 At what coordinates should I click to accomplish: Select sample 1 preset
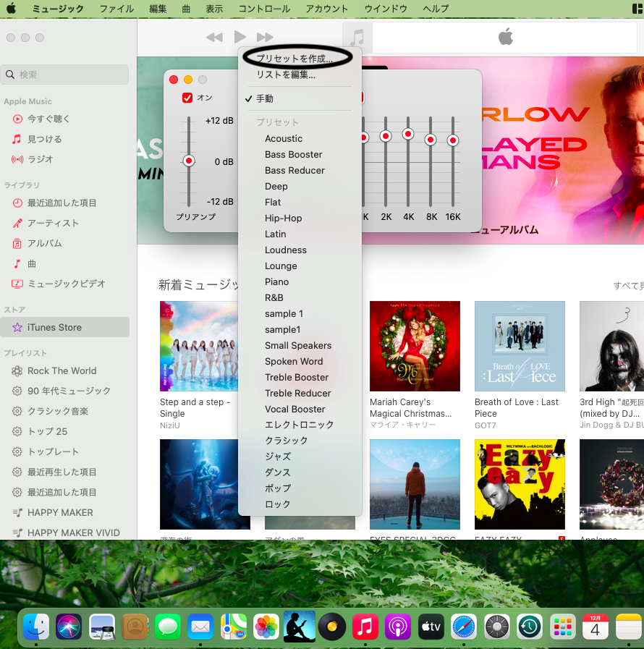(x=300, y=314)
